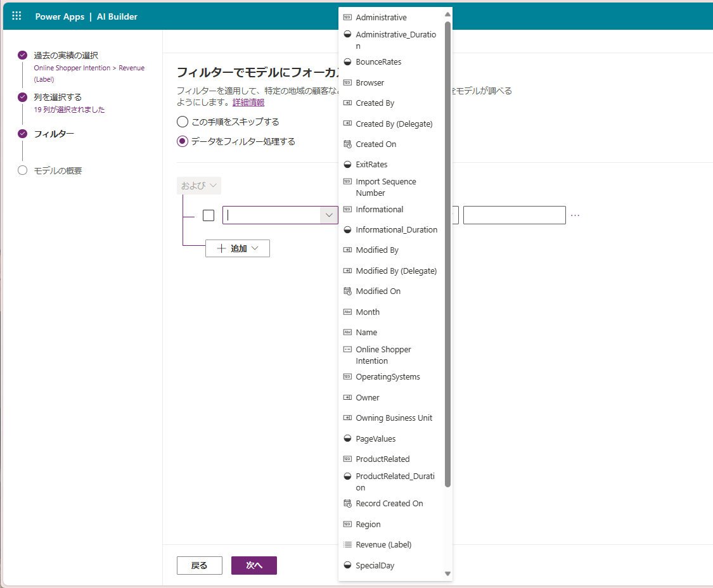Image resolution: width=713 pixels, height=588 pixels.
Task: Select the この手順をスキップする radio option
Action: [183, 122]
